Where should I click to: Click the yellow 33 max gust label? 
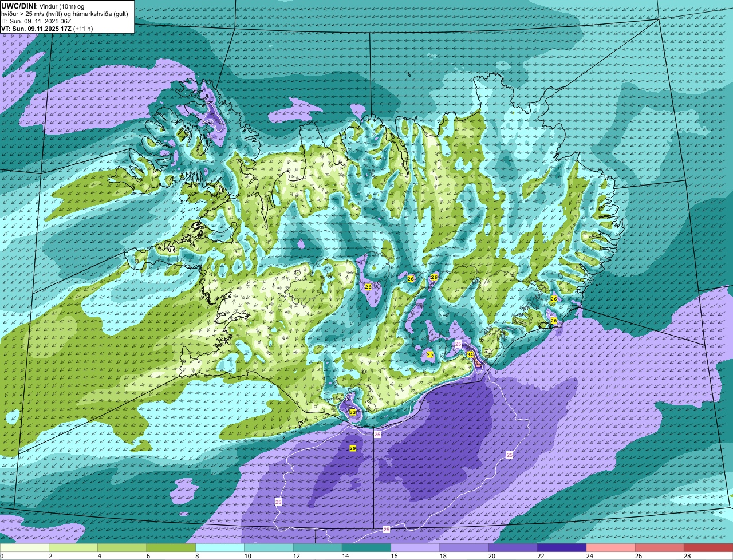click(353, 412)
